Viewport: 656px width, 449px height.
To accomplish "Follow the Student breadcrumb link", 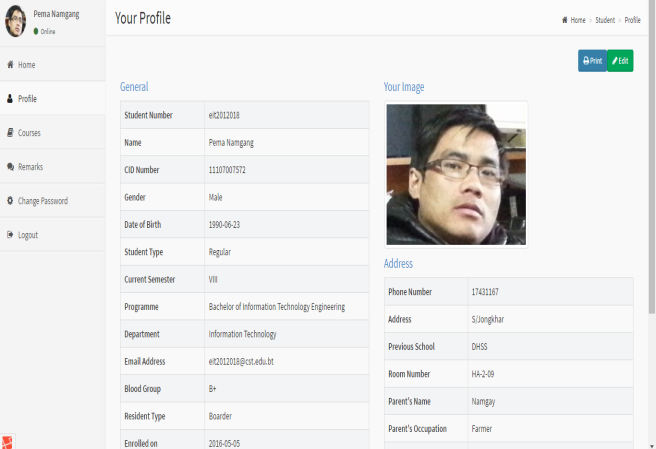I will pyautogui.click(x=604, y=20).
